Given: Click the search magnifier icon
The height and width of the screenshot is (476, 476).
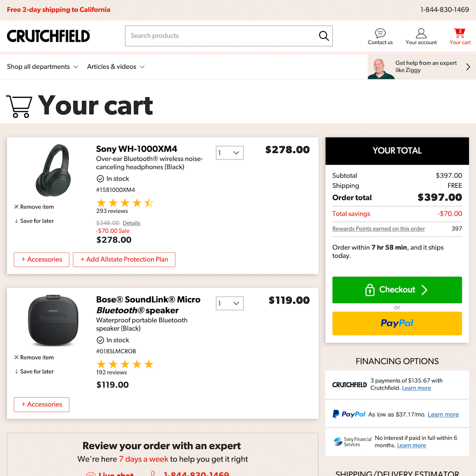Looking at the screenshot, I should tap(324, 36).
